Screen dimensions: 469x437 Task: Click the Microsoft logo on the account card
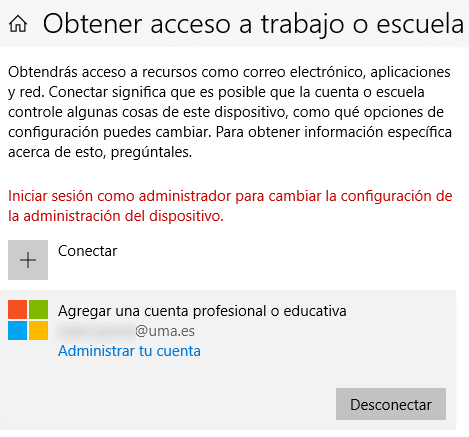pos(28,320)
